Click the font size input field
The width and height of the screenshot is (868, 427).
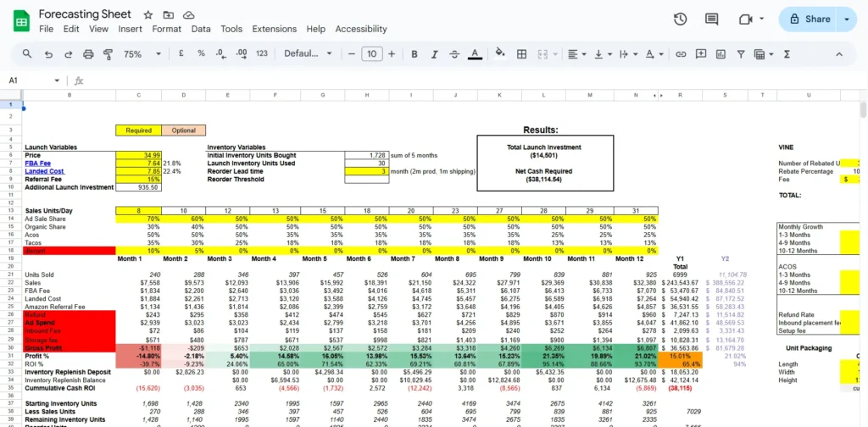(x=371, y=53)
